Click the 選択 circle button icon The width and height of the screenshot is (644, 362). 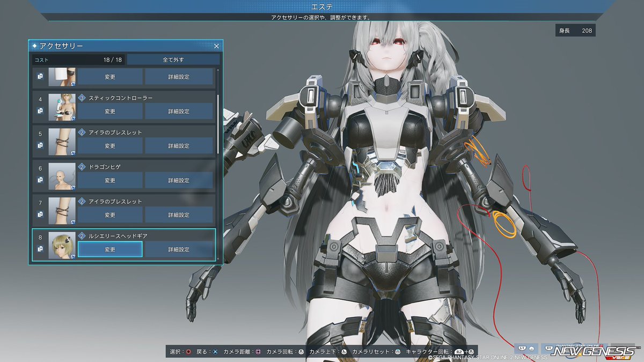click(188, 352)
